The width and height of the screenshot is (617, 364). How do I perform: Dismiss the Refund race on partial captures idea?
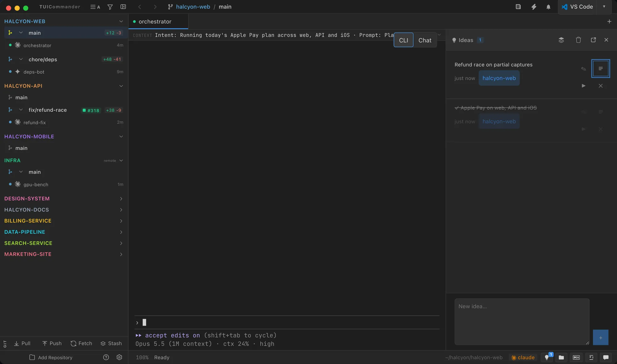point(601,86)
